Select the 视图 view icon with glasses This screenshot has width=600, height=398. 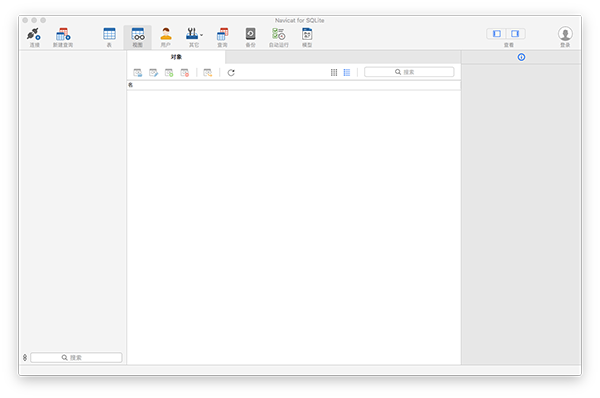(x=138, y=34)
